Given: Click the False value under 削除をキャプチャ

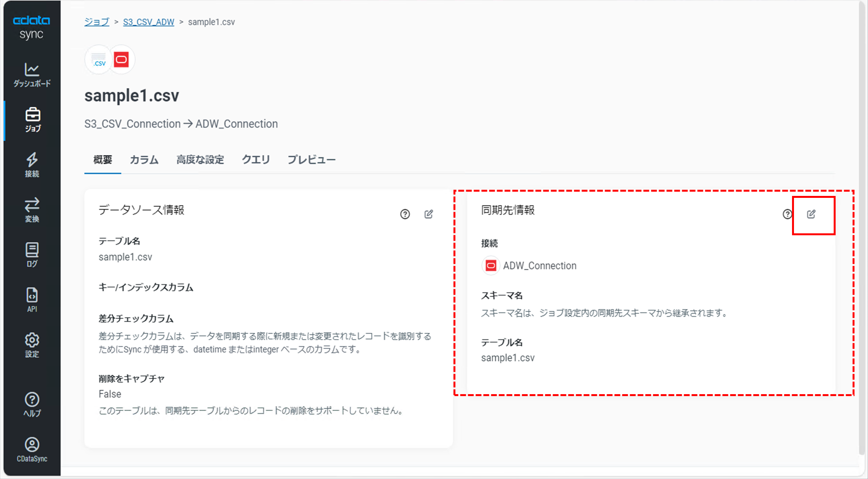Looking at the screenshot, I should point(110,394).
